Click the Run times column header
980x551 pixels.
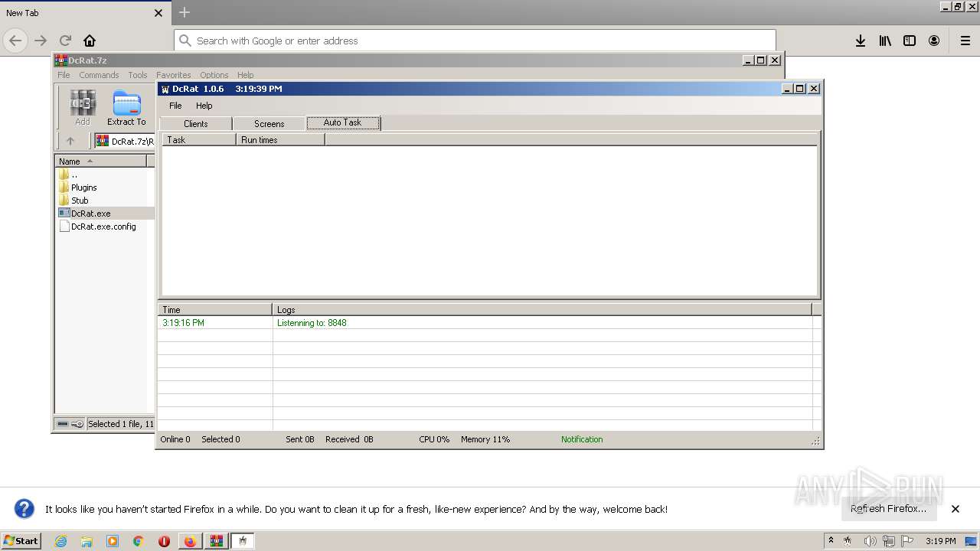(x=280, y=140)
